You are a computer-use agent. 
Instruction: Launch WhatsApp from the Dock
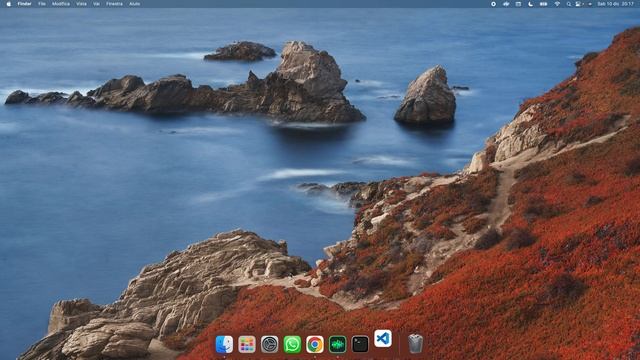292,344
